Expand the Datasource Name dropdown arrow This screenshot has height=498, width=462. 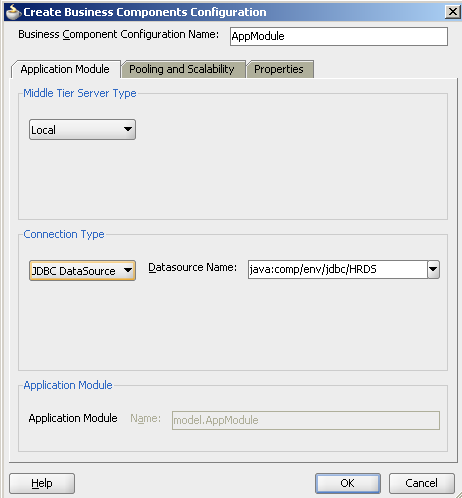(433, 269)
